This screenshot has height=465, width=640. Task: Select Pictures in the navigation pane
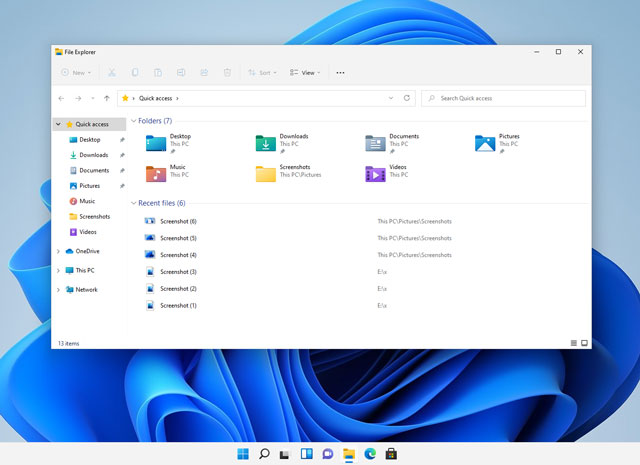pyautogui.click(x=89, y=186)
